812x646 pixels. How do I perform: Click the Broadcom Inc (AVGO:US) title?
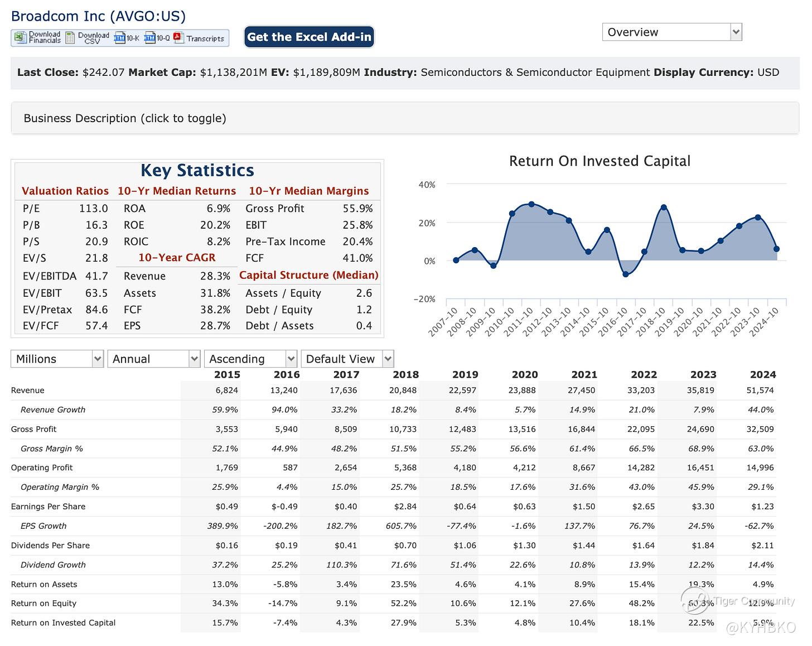tap(98, 16)
